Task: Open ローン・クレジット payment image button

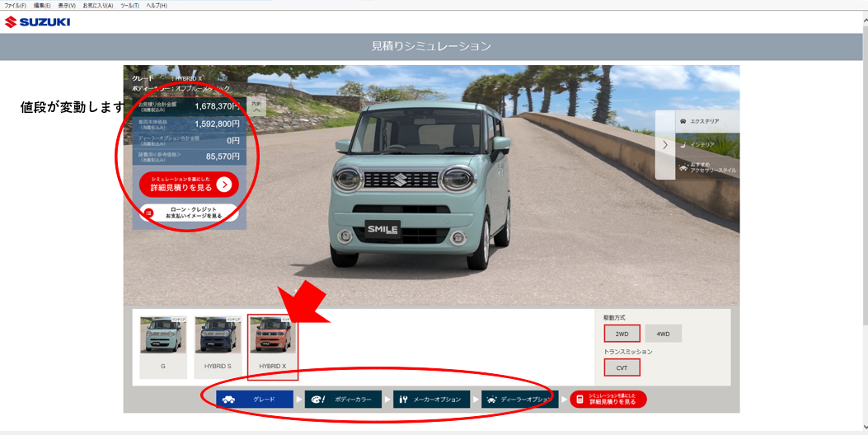Action: 189,213
